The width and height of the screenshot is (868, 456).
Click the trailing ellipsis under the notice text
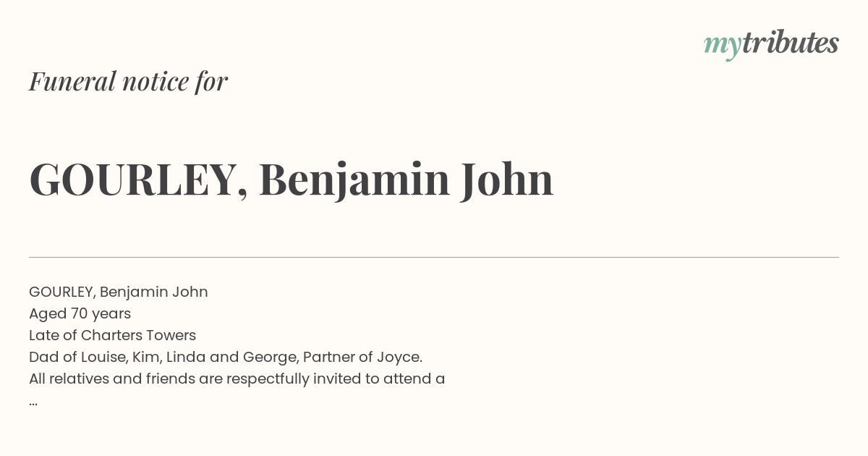(x=33, y=402)
